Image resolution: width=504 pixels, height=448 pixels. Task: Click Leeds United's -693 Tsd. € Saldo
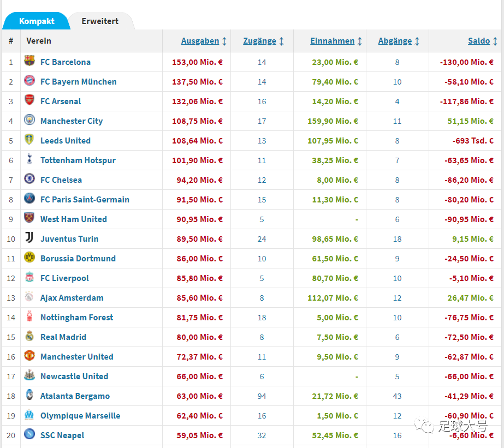[473, 140]
